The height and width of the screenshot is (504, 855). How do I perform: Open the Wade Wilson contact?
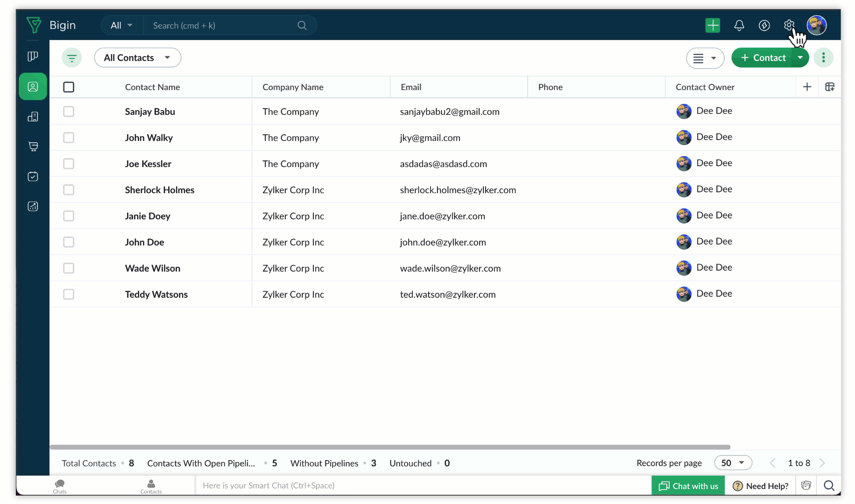point(153,268)
